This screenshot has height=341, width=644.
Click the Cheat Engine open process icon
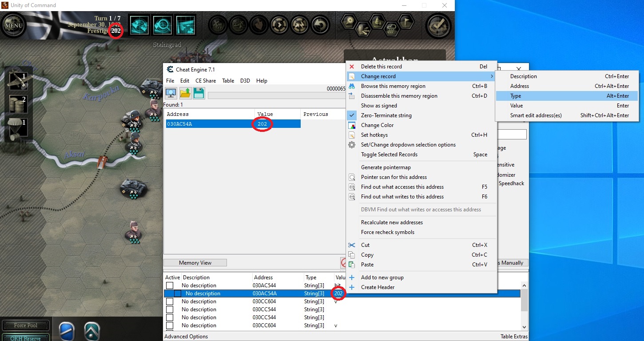171,93
